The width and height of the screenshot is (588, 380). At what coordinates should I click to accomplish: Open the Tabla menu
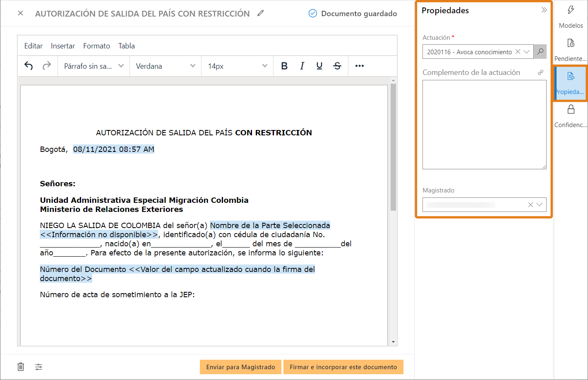127,46
